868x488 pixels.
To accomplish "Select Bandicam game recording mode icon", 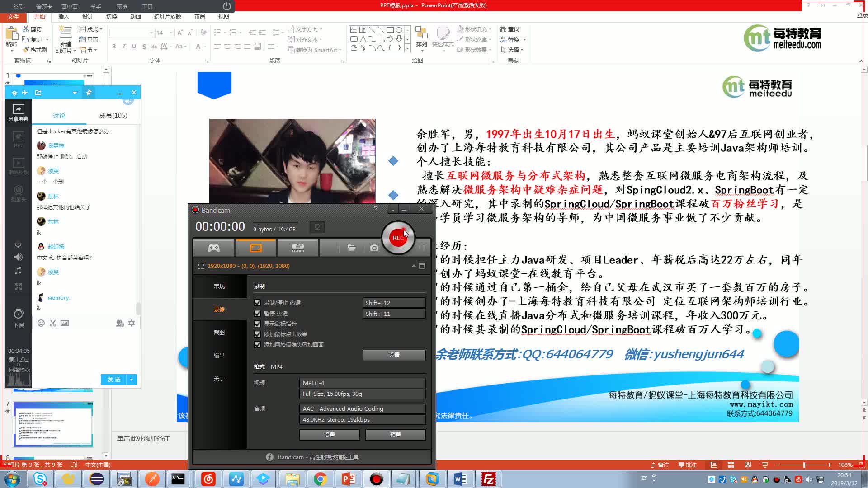I will pos(214,248).
